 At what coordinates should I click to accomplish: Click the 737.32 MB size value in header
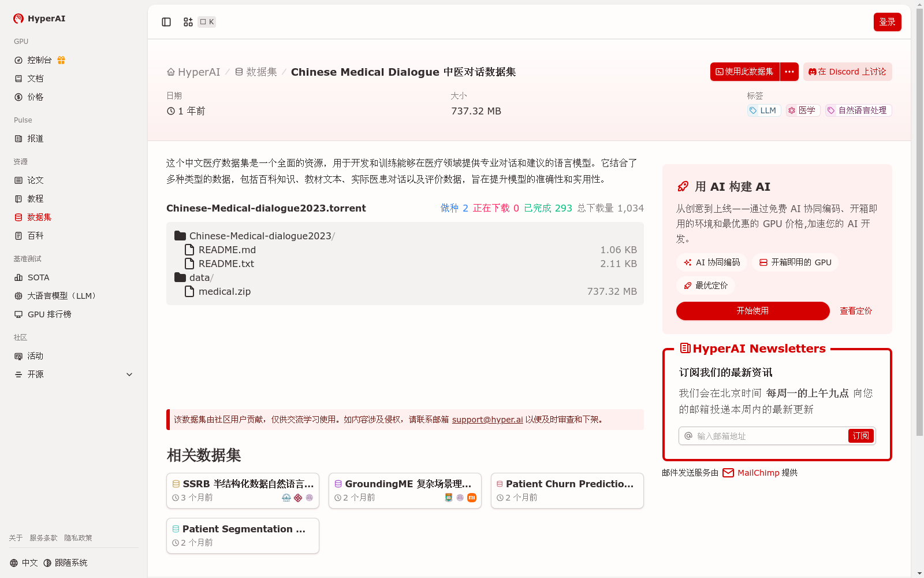click(476, 111)
